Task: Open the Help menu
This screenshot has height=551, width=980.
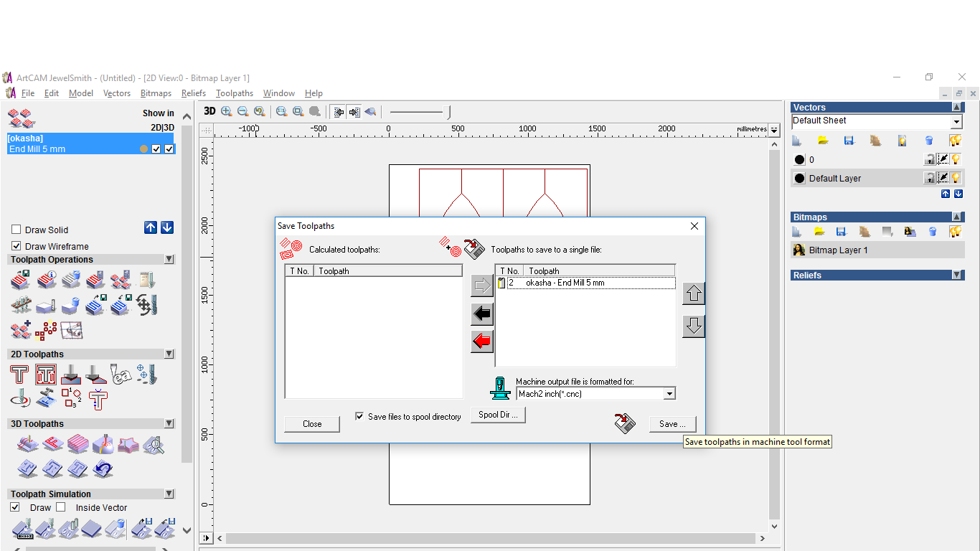Action: 314,93
